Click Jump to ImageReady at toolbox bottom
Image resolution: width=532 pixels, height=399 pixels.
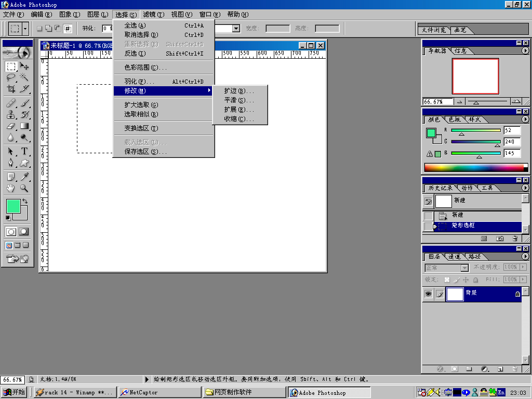[17, 259]
